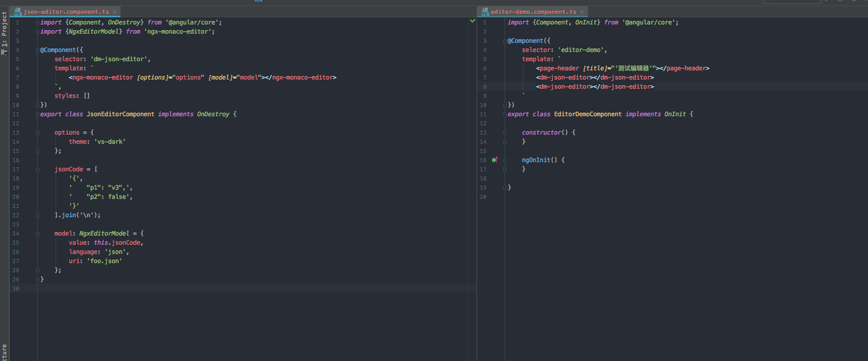Click the second dm-json-editor tag on line 8

(595, 87)
